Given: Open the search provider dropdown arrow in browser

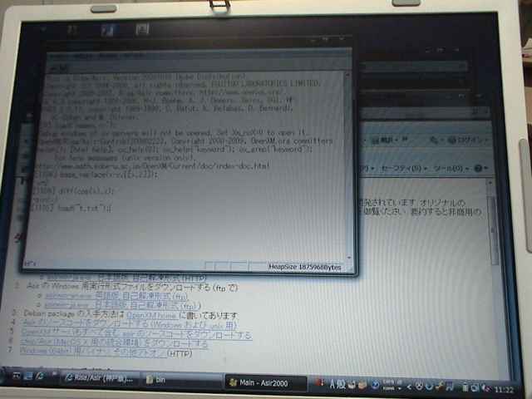Looking at the screenshot, I should pos(485,112).
